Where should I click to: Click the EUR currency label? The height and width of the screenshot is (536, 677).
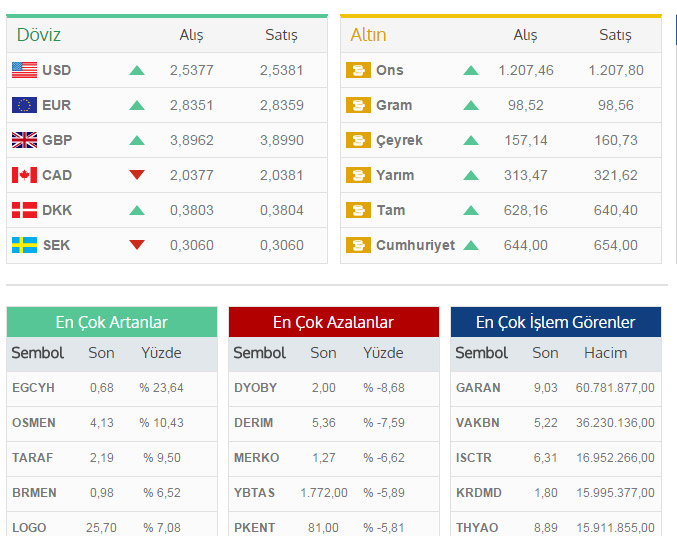[57, 105]
